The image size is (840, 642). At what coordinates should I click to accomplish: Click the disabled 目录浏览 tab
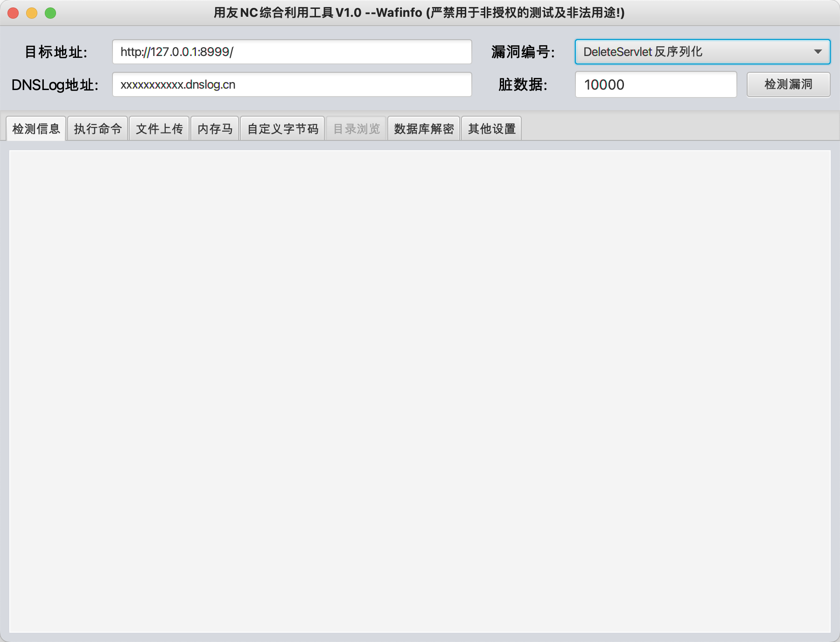(357, 129)
